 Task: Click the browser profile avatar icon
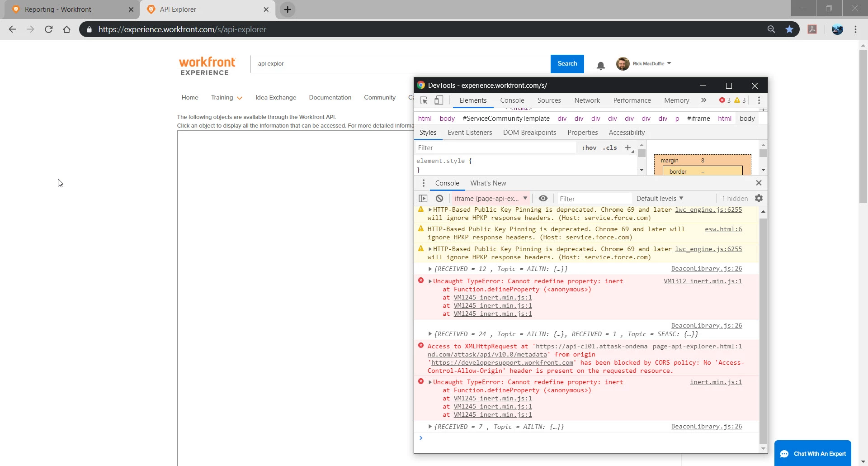click(x=837, y=29)
